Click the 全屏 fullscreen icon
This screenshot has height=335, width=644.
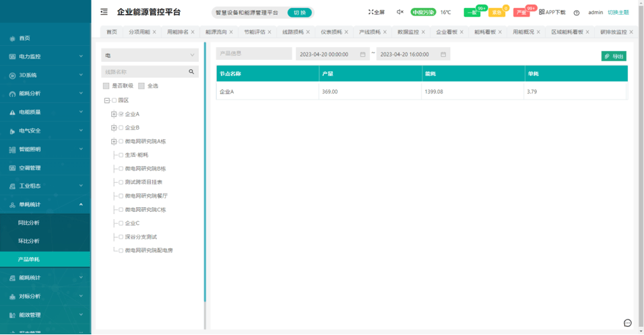click(371, 12)
